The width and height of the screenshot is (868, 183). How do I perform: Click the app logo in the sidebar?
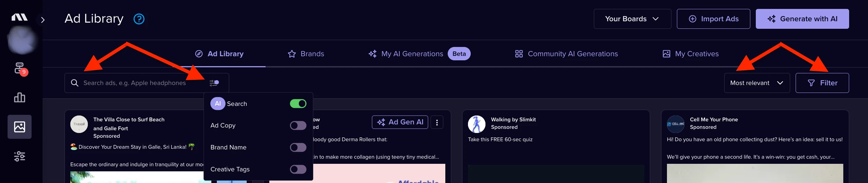[x=20, y=17]
